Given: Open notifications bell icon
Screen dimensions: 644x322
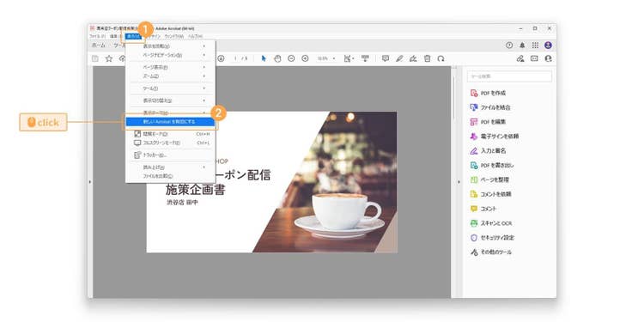Looking at the screenshot, I should [x=522, y=46].
